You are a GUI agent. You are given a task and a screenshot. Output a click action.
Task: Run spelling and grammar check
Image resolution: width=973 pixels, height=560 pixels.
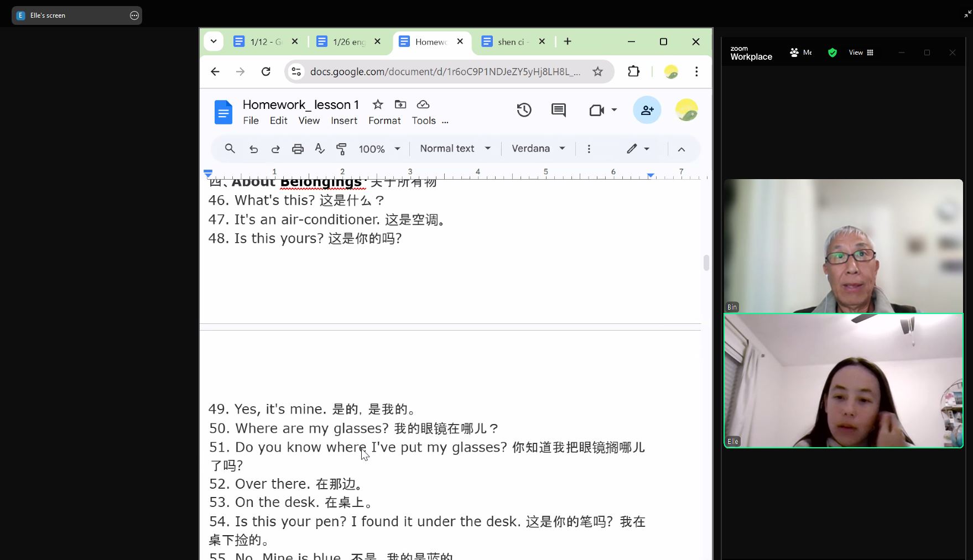point(320,149)
